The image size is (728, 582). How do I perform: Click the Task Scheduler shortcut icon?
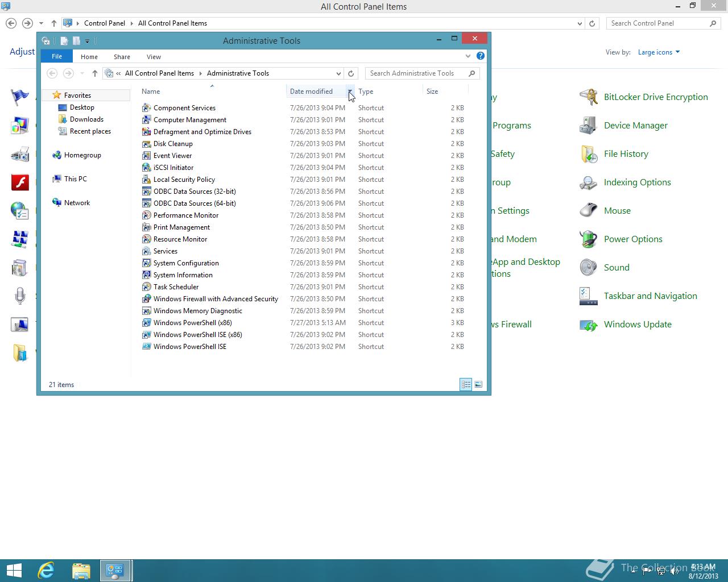point(146,287)
